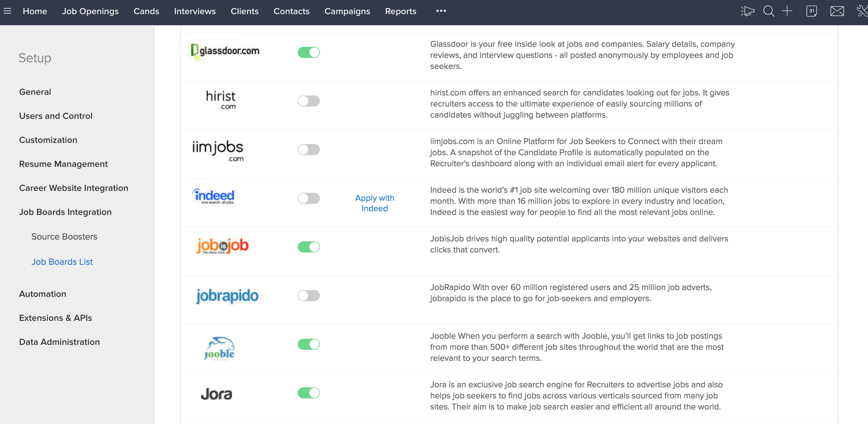Open the three-dots more modules menu

pyautogui.click(x=441, y=11)
